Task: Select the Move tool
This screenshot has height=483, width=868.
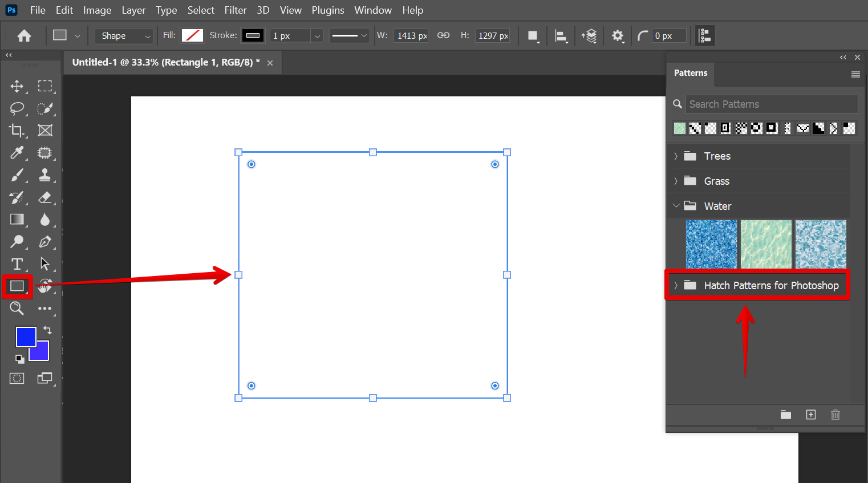Action: point(17,86)
